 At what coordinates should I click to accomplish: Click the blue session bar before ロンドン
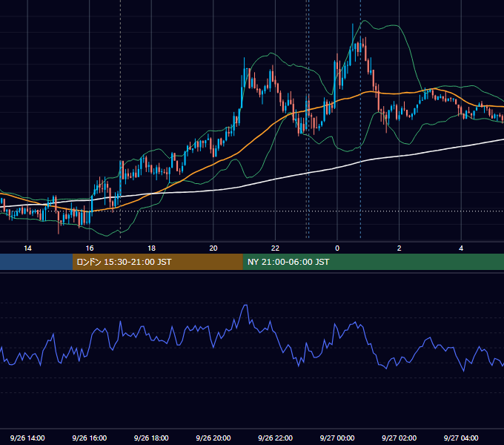point(36,262)
